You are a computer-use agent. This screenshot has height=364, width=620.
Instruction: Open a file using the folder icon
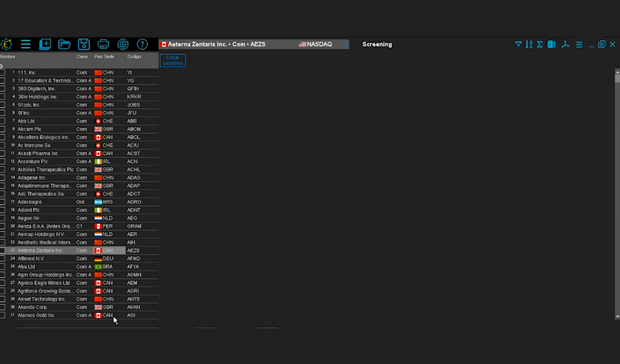click(65, 44)
